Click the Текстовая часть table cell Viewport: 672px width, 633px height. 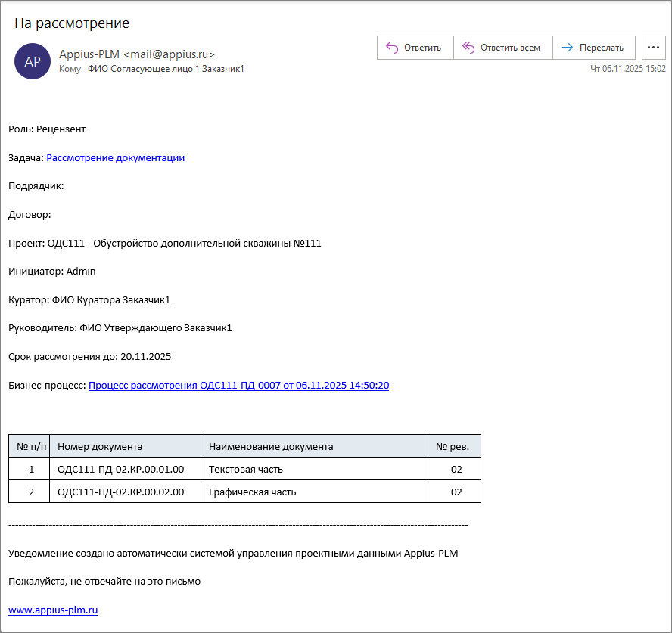point(246,469)
